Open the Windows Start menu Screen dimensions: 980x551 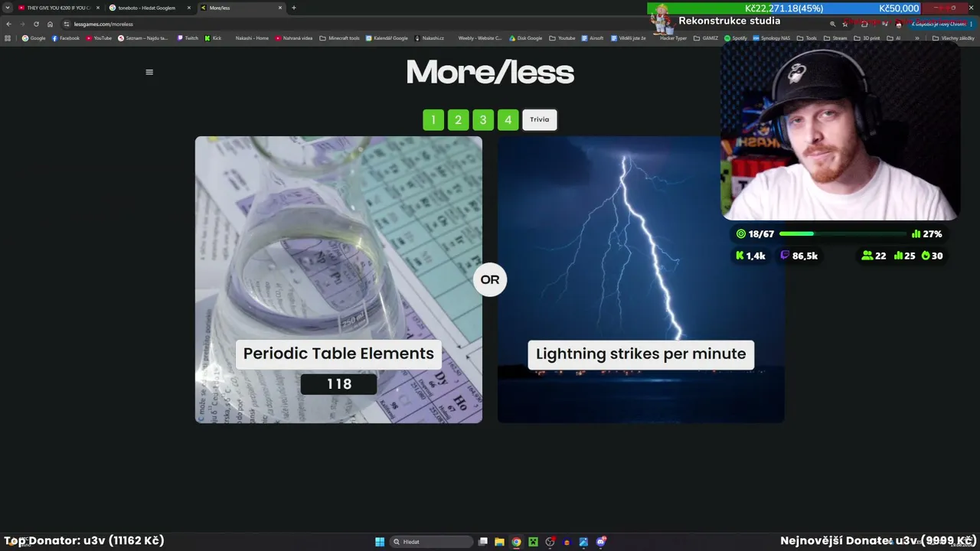pos(380,542)
